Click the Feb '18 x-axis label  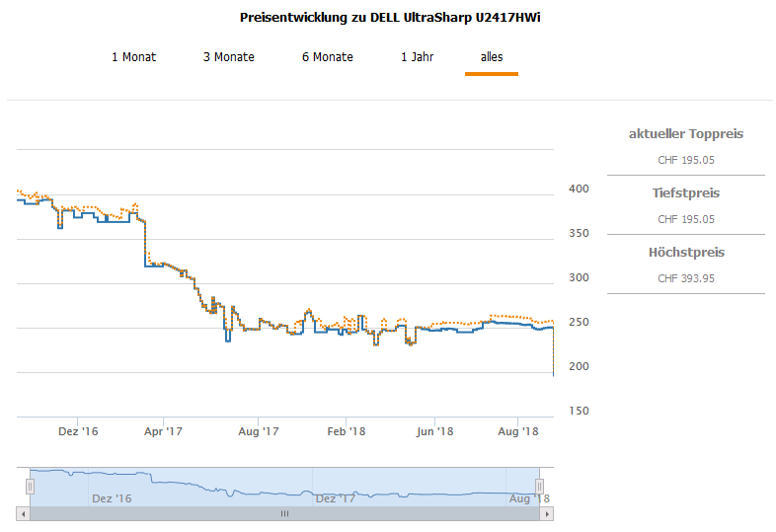click(x=347, y=431)
